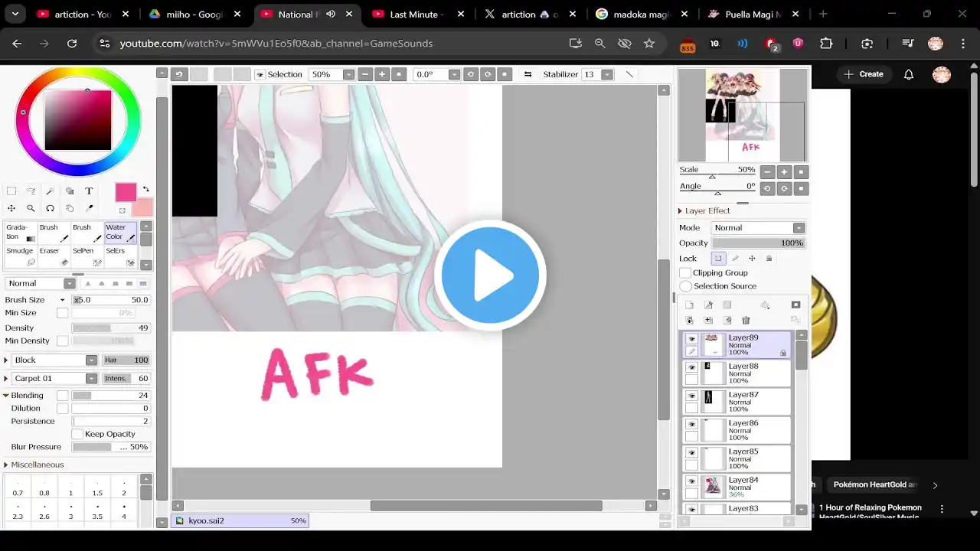Image resolution: width=980 pixels, height=551 pixels.
Task: Delete layer with the trash icon
Action: (x=746, y=320)
